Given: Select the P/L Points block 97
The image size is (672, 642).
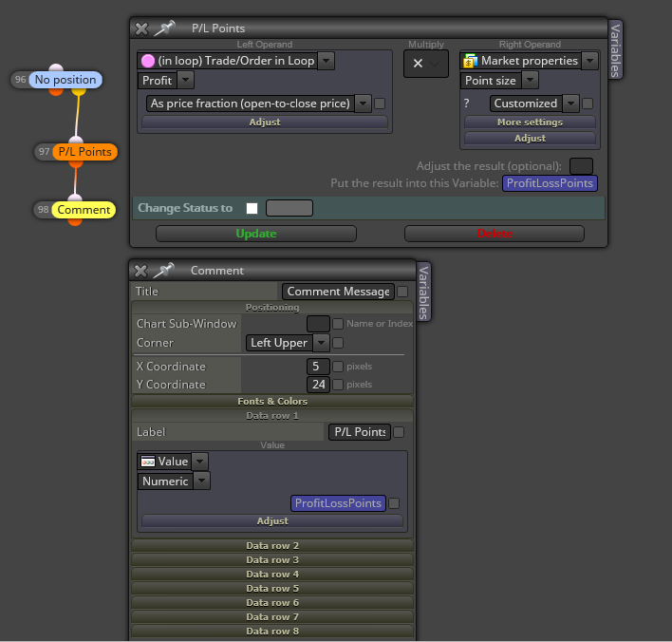Looking at the screenshot, I should point(84,152).
